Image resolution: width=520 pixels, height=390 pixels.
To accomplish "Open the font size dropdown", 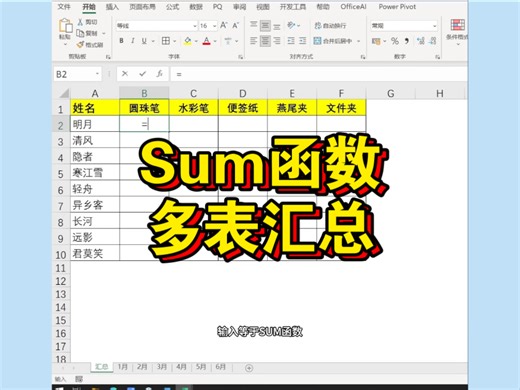I will (x=214, y=26).
